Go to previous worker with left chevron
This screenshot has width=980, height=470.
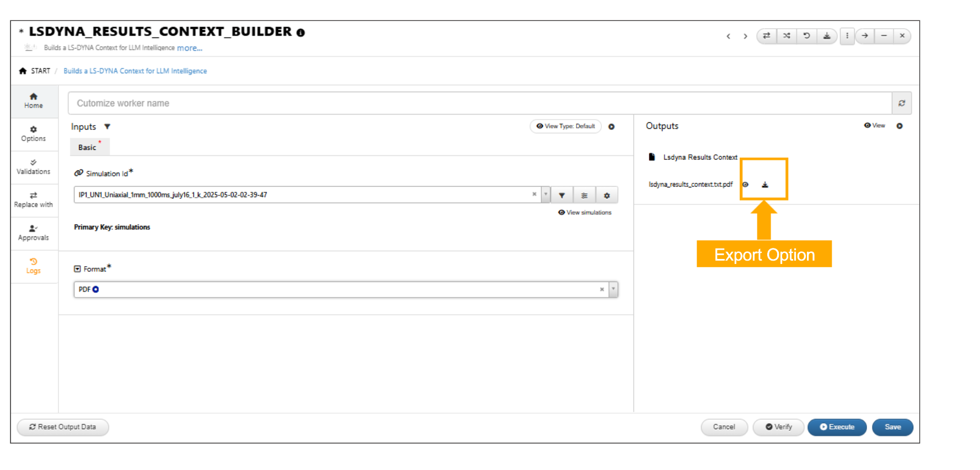coord(728,36)
